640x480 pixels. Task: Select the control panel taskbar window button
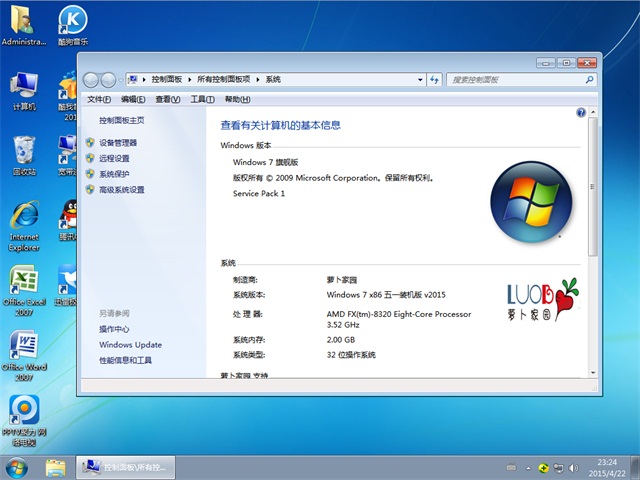[x=126, y=468]
